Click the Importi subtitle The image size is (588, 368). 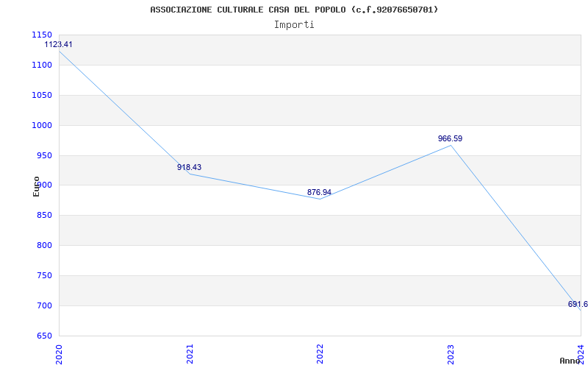click(294, 25)
